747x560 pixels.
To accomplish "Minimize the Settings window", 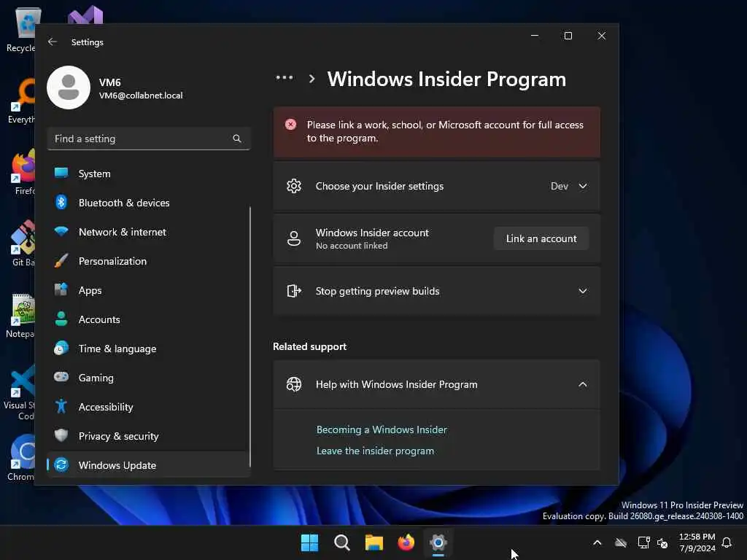I will tap(535, 36).
